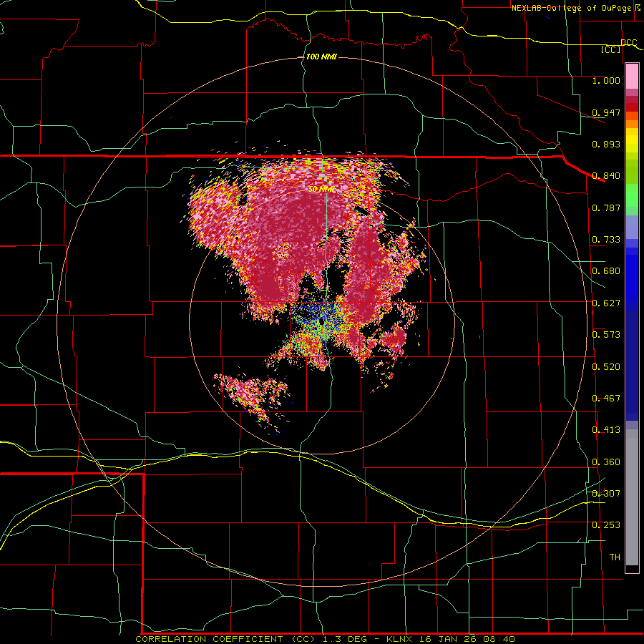Screen dimensions: 644x644
Task: Click the gray segment of the color bar
Action: [x=632, y=497]
